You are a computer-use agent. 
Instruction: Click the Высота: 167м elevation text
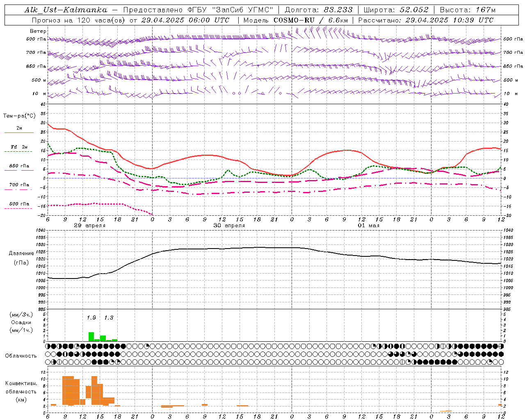coord(468,10)
